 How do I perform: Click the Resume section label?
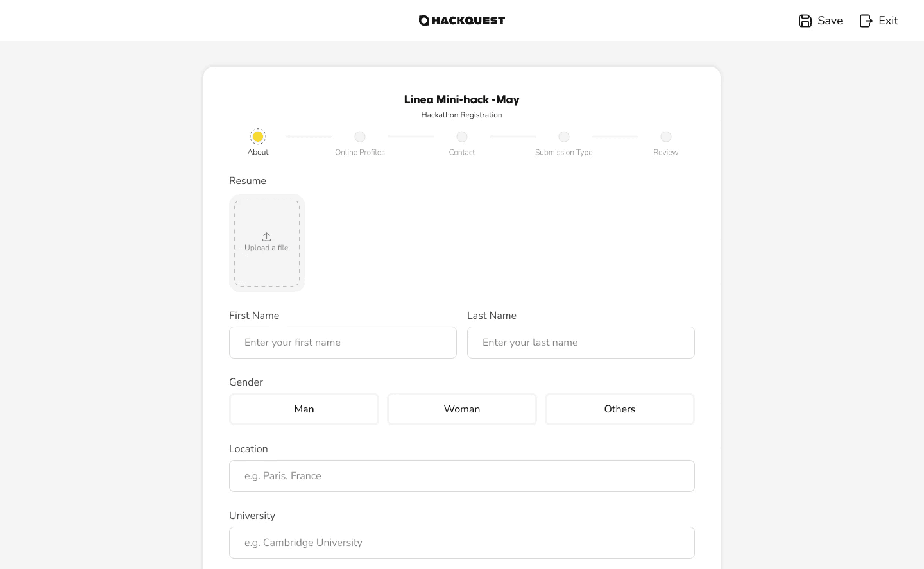coord(248,181)
